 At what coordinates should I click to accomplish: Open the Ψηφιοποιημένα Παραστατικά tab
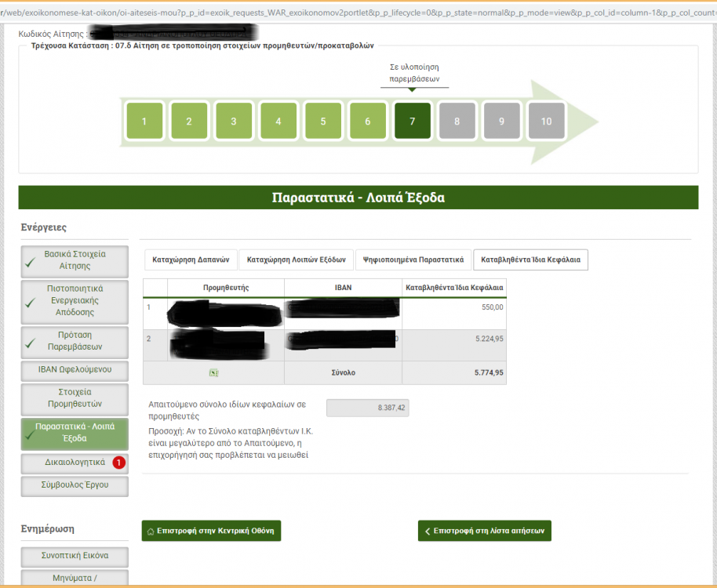[413, 260]
